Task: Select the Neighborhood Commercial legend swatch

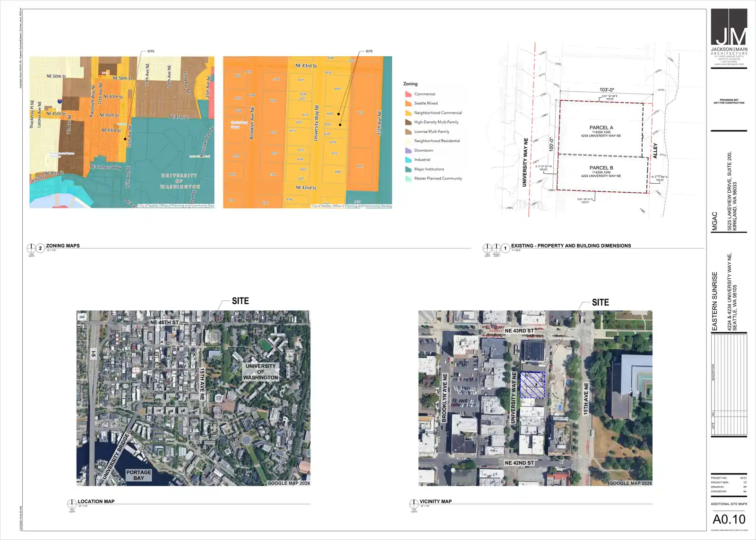Action: tap(408, 113)
